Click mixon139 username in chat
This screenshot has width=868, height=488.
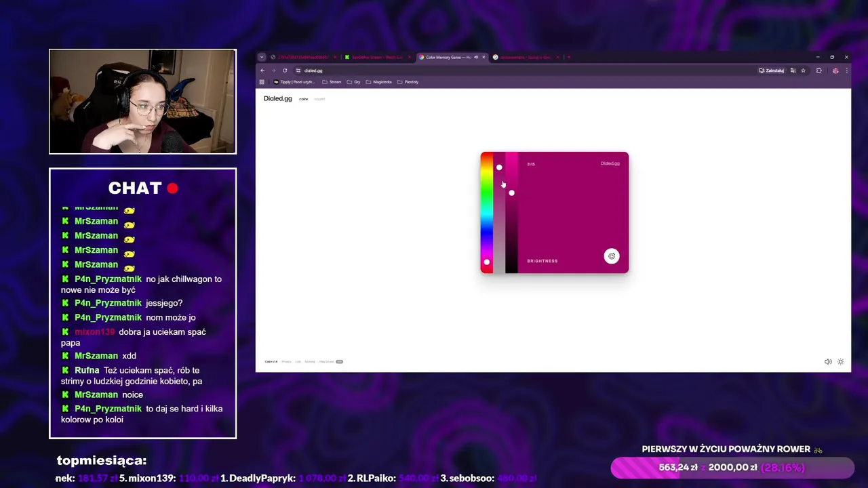click(x=94, y=332)
